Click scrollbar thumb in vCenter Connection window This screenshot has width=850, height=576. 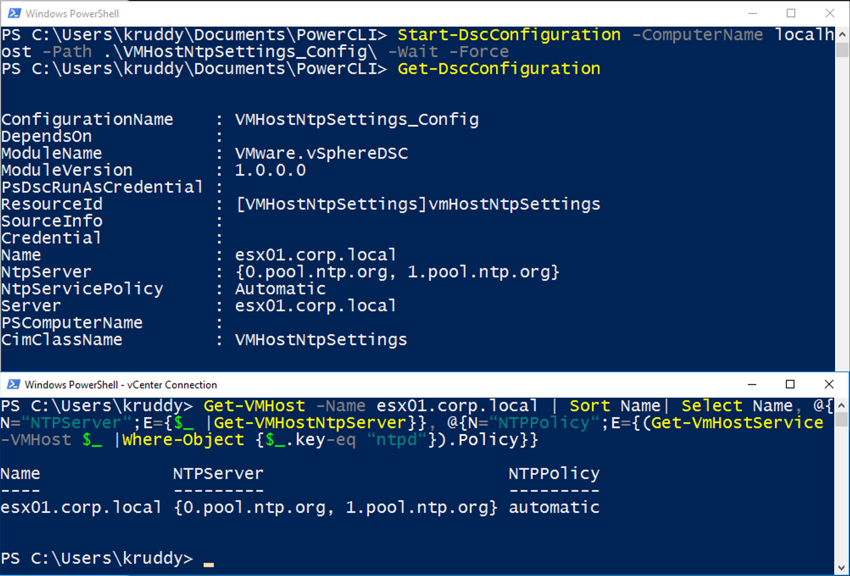click(841, 419)
